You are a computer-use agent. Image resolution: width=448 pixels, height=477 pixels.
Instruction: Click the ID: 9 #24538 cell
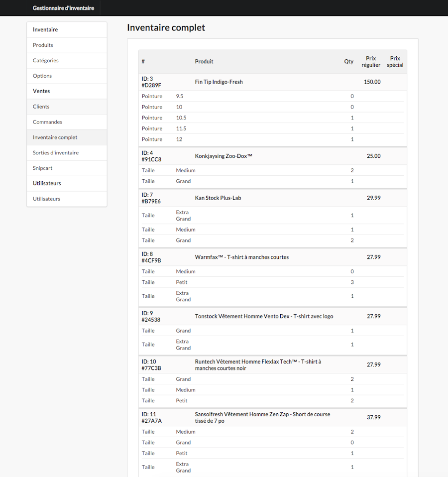[151, 316]
